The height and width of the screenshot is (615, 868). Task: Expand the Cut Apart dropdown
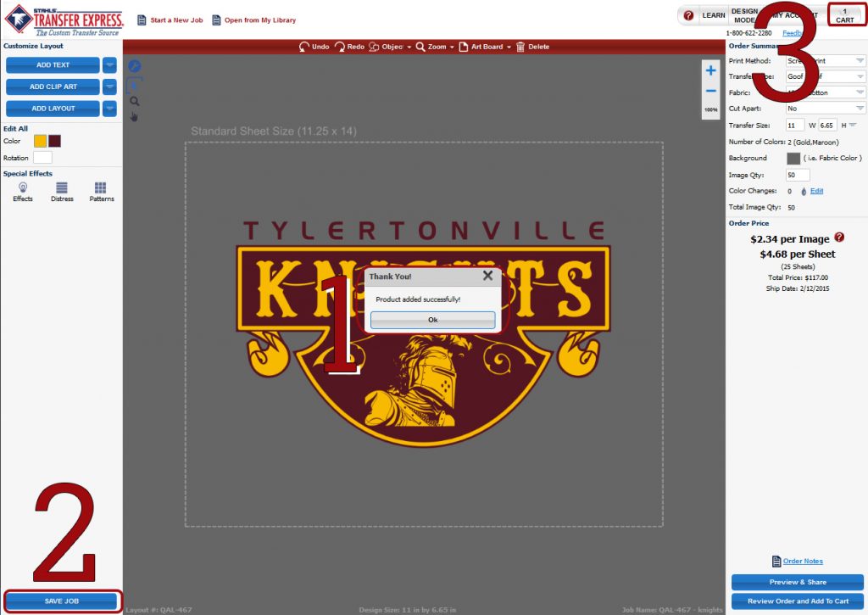coord(859,108)
